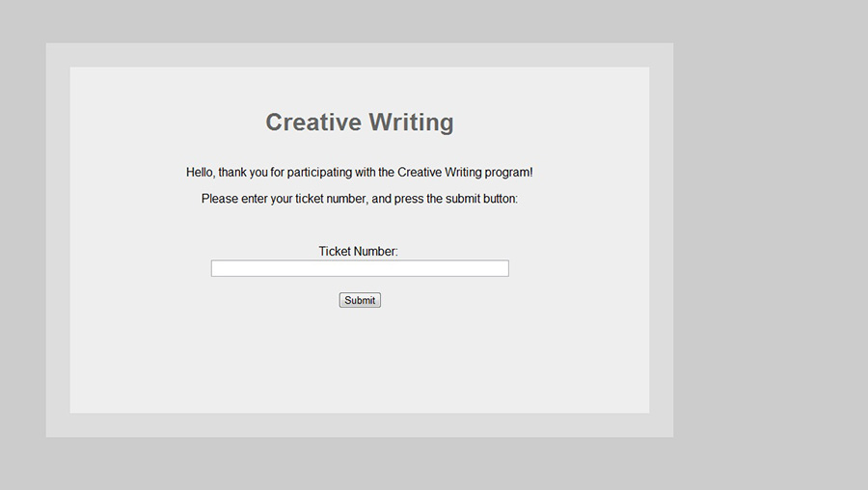Screen dimensions: 868x490
Task: Click the darker gray border framing the form
Action: [58, 241]
